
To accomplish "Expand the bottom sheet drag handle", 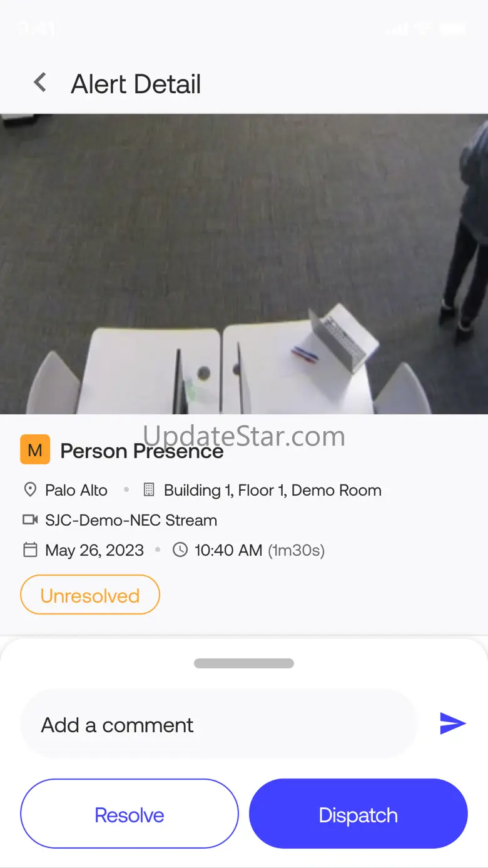I will tap(244, 663).
